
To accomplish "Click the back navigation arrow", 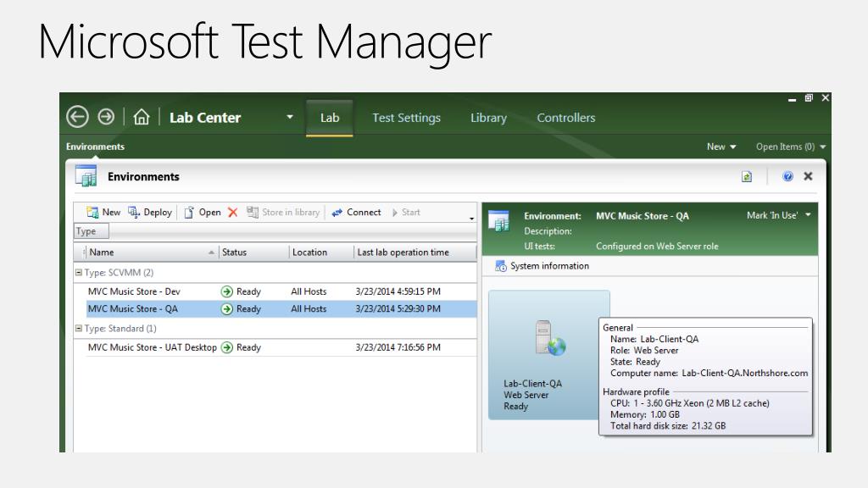I will (77, 117).
